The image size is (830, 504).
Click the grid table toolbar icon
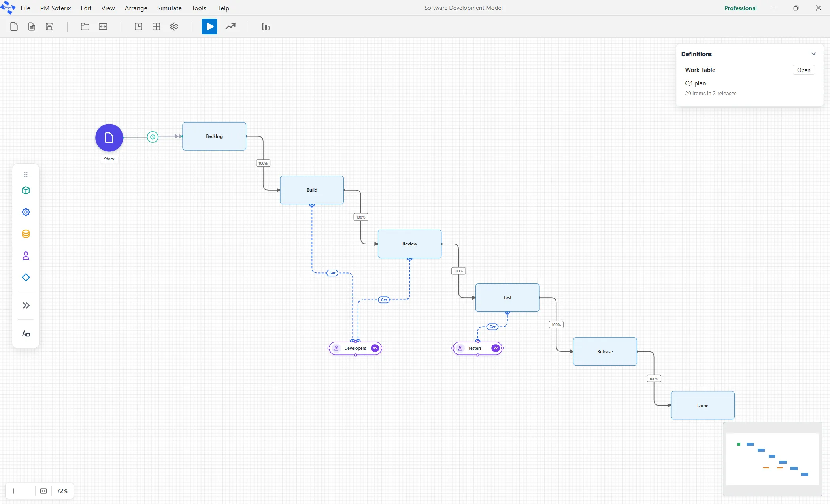[x=156, y=26]
